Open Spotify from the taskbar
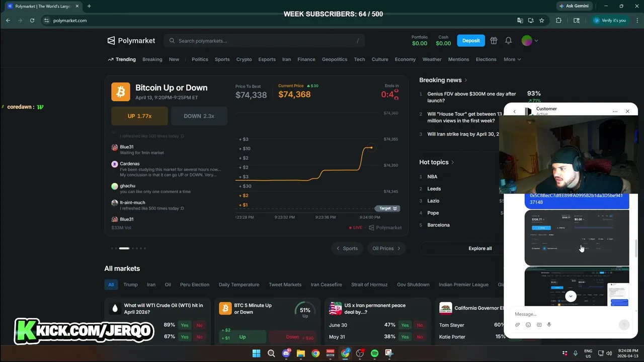 [x=375, y=353]
